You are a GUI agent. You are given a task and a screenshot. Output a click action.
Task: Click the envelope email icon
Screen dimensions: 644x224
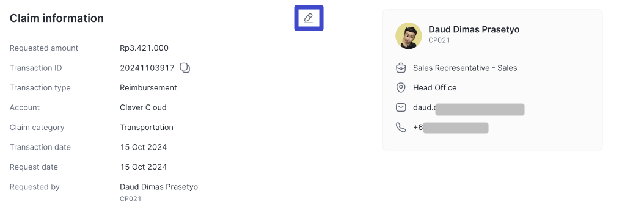401,107
